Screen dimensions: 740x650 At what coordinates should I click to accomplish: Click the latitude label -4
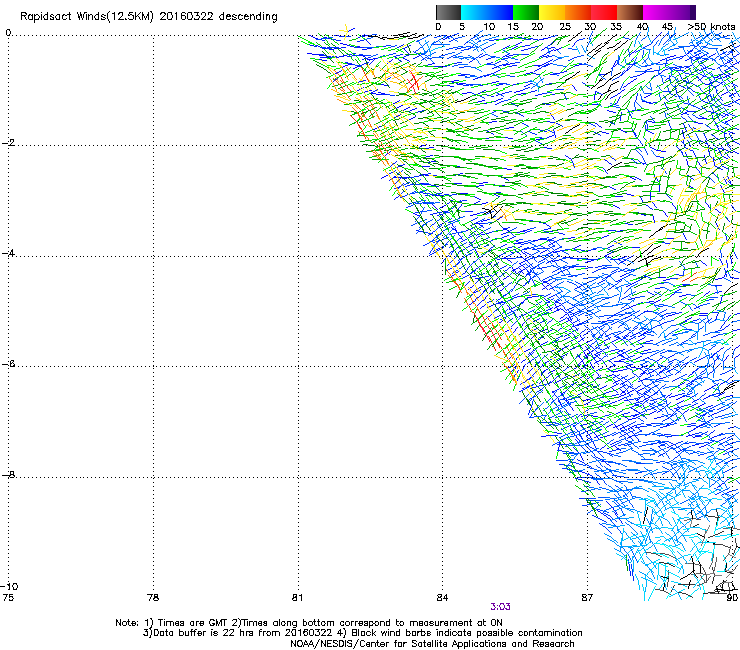pyautogui.click(x=8, y=253)
